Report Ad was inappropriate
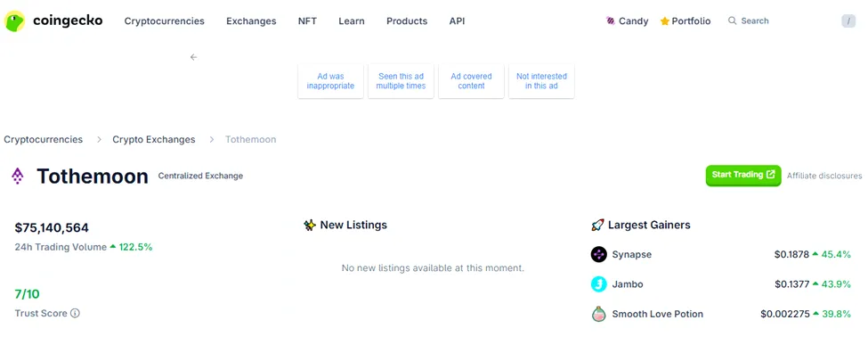Screen dimensions: 868x345 click(x=330, y=81)
